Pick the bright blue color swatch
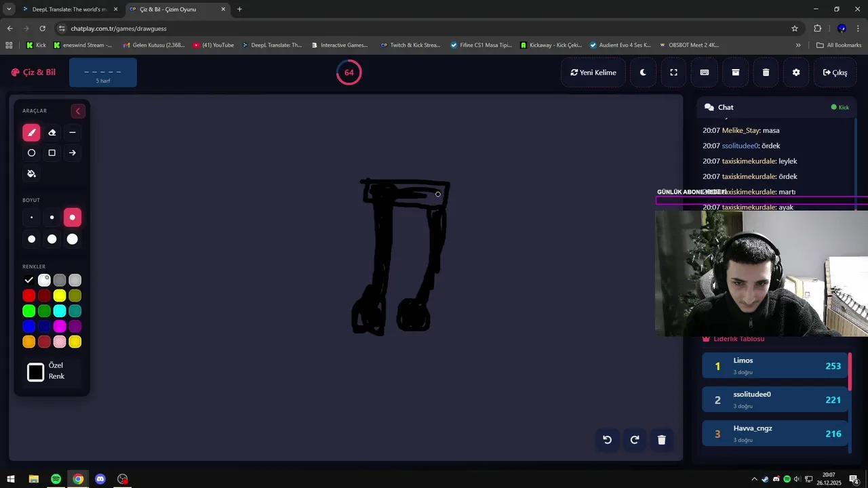The width and height of the screenshot is (868, 488). (x=28, y=327)
